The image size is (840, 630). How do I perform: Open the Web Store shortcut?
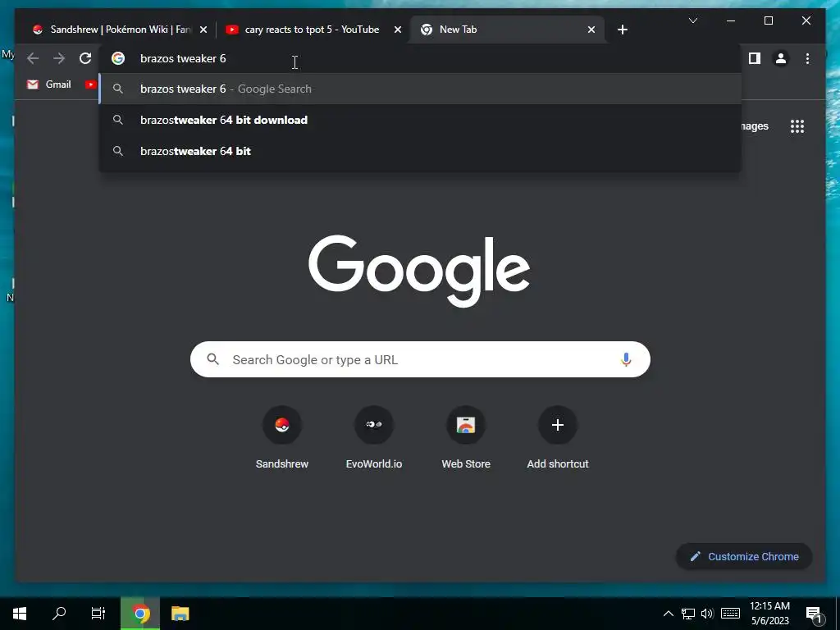coord(466,438)
